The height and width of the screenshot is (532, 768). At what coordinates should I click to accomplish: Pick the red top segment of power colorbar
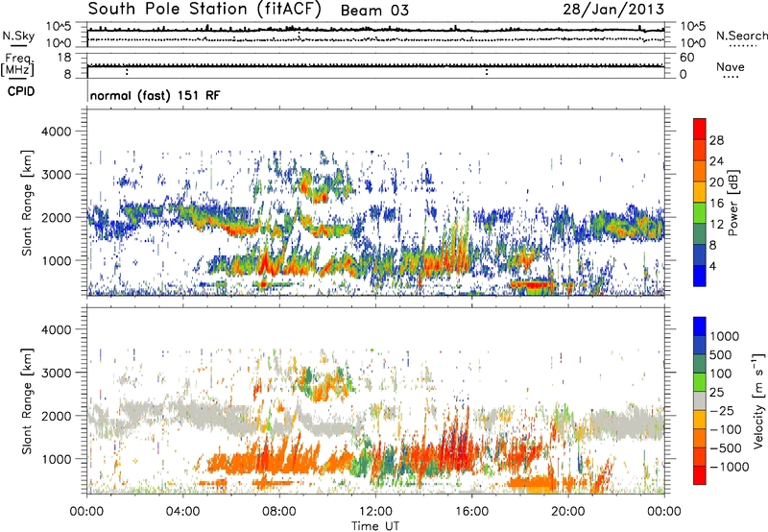pos(700,129)
